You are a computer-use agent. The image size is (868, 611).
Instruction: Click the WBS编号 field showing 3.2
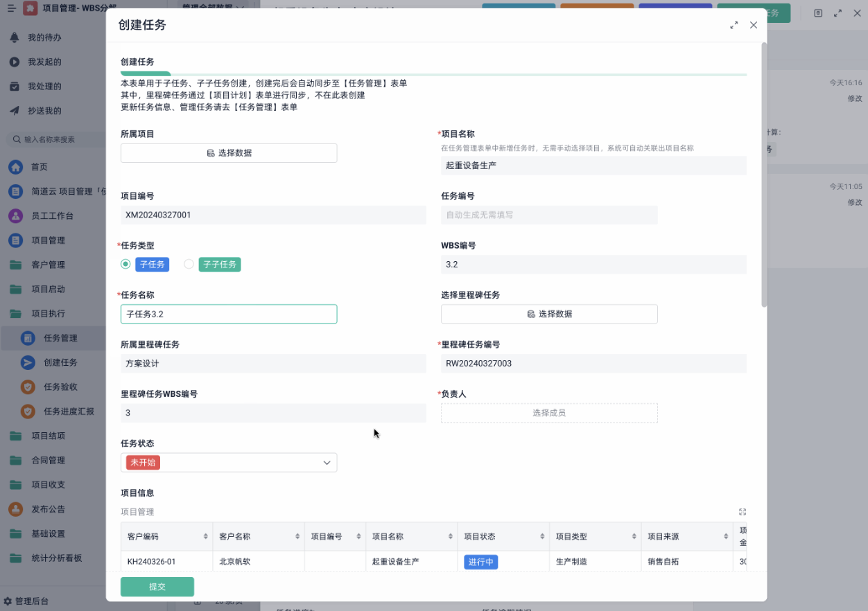pyautogui.click(x=593, y=265)
